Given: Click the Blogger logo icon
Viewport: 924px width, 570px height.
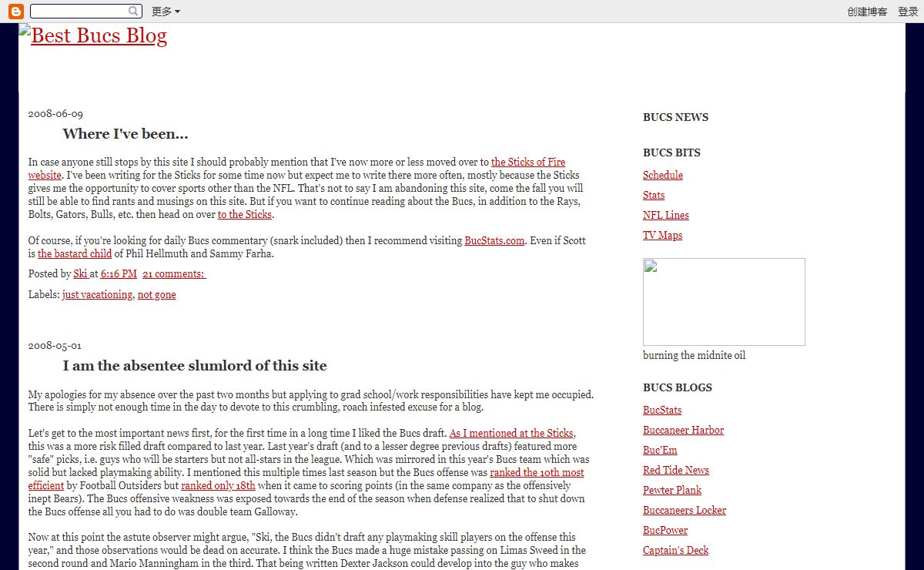Looking at the screenshot, I should [15, 12].
